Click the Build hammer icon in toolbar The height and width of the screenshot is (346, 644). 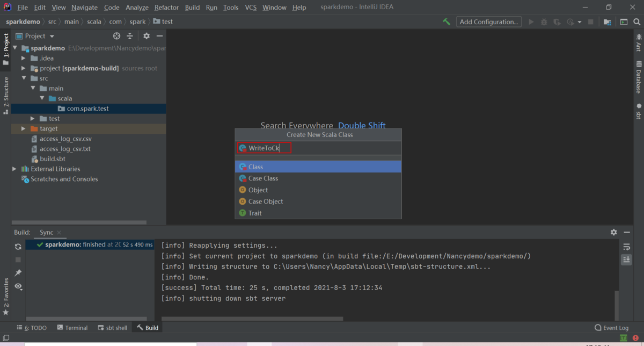pyautogui.click(x=447, y=22)
